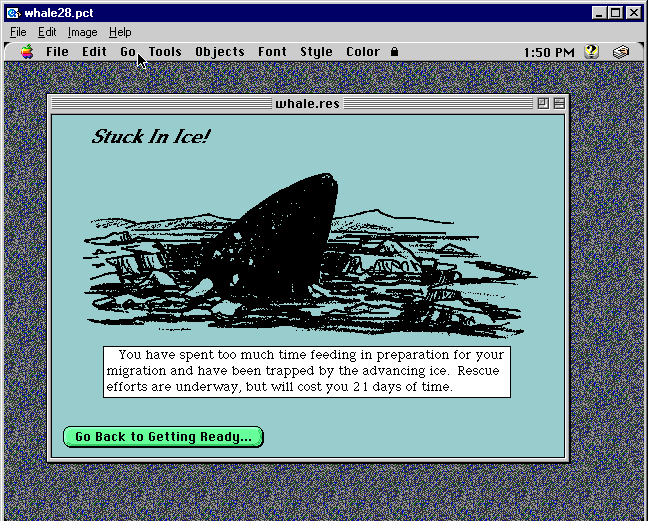
Task: Open the Mac File menu
Action: click(x=57, y=52)
